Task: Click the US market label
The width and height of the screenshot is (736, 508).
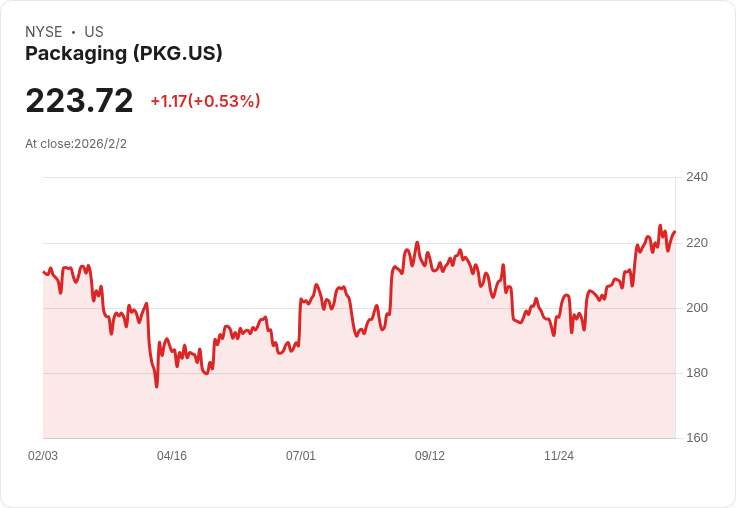Action: (x=94, y=32)
